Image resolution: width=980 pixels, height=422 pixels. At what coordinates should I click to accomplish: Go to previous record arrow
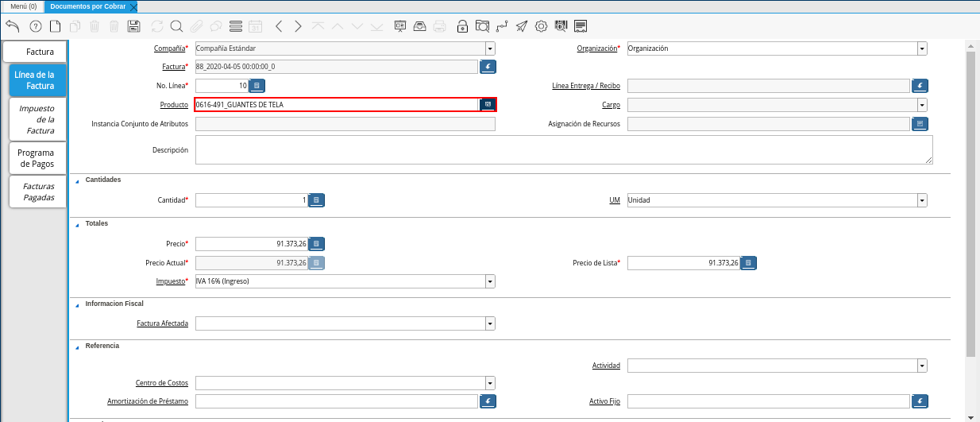[279, 26]
